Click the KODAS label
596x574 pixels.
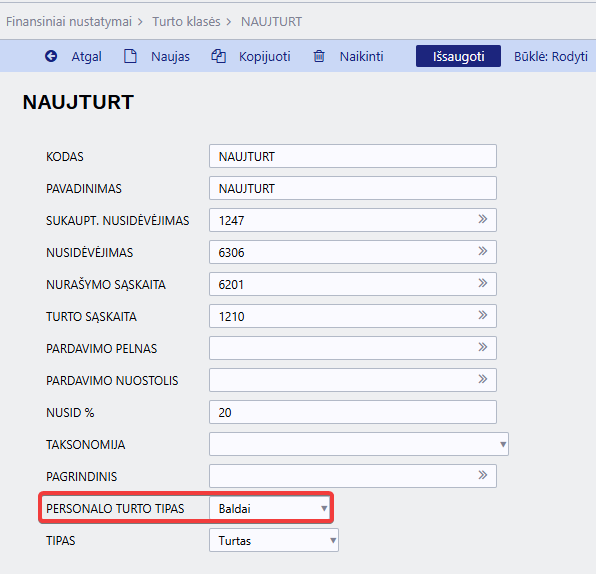(x=65, y=157)
